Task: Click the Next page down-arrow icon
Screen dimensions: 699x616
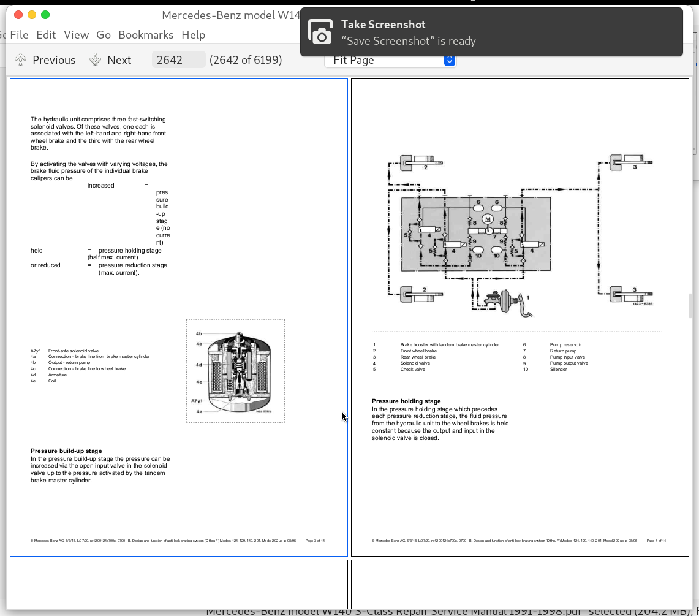Action: coord(96,59)
